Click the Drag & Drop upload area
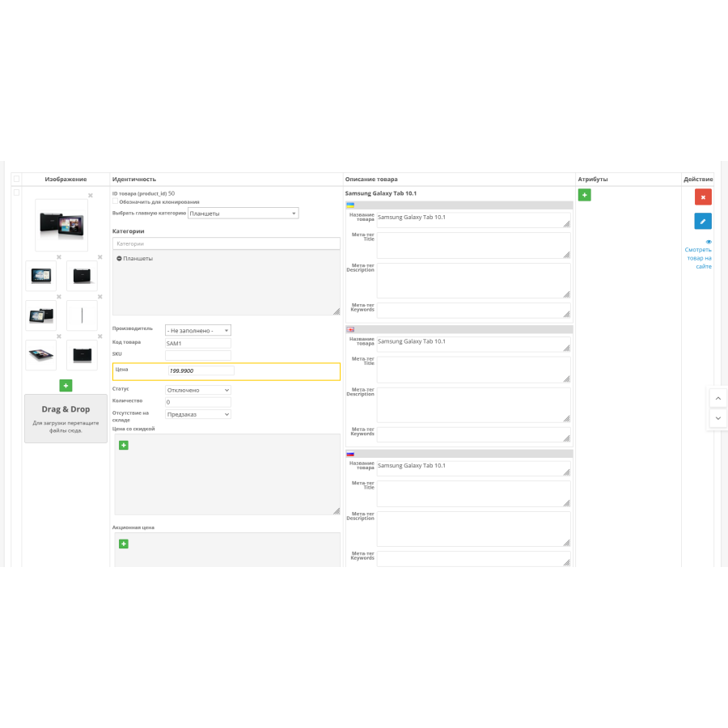This screenshot has height=728, width=728. click(x=66, y=418)
